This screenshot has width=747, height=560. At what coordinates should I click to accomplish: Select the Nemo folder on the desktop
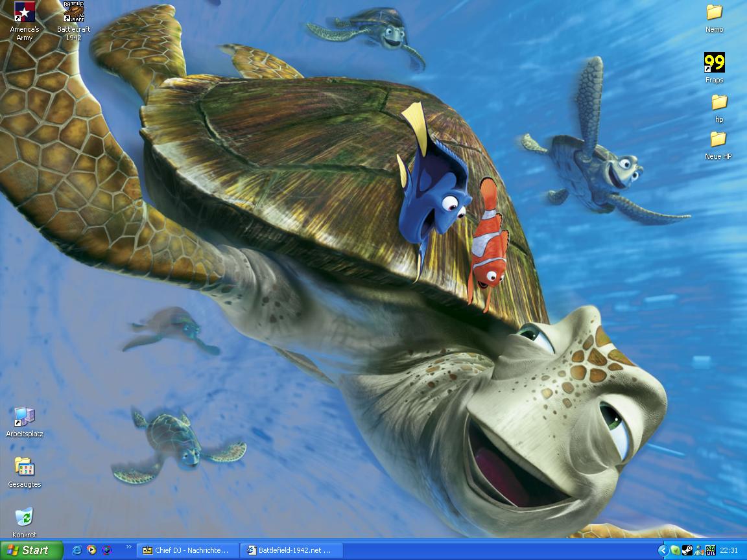[x=714, y=19]
